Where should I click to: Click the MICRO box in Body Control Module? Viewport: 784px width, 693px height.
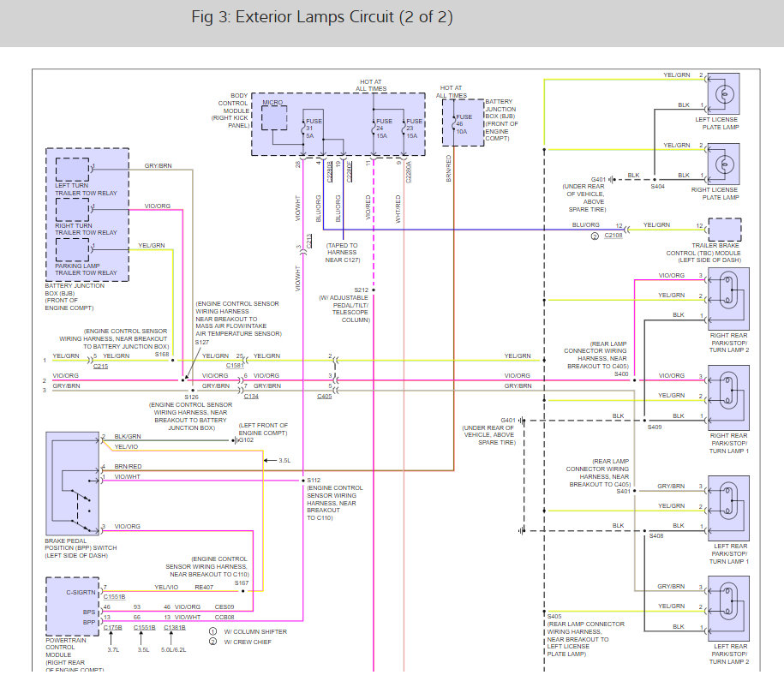(x=274, y=118)
